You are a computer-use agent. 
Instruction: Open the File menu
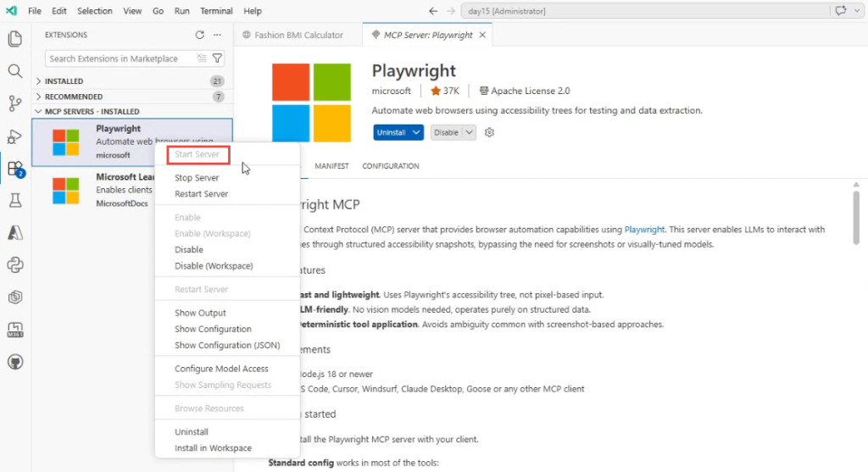pyautogui.click(x=34, y=11)
